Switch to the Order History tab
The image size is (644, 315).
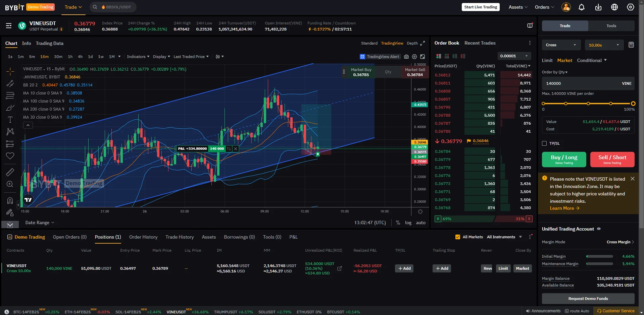143,237
